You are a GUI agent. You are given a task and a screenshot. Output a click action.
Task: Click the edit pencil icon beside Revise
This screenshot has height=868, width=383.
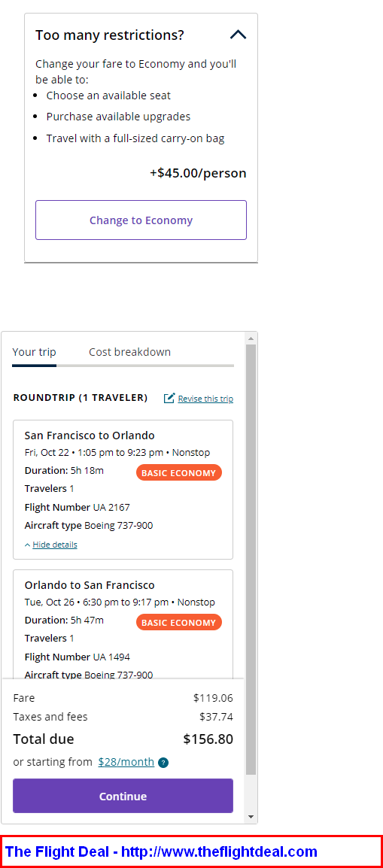(x=169, y=398)
